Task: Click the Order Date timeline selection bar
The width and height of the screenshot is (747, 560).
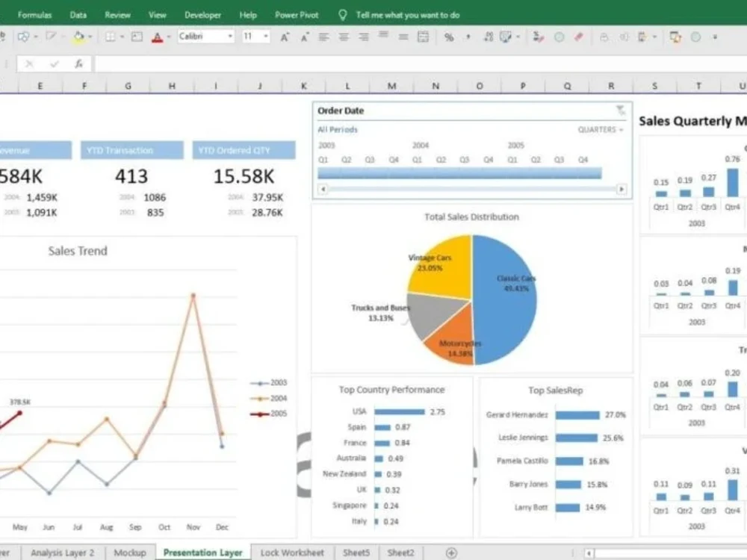Action: tap(459, 173)
